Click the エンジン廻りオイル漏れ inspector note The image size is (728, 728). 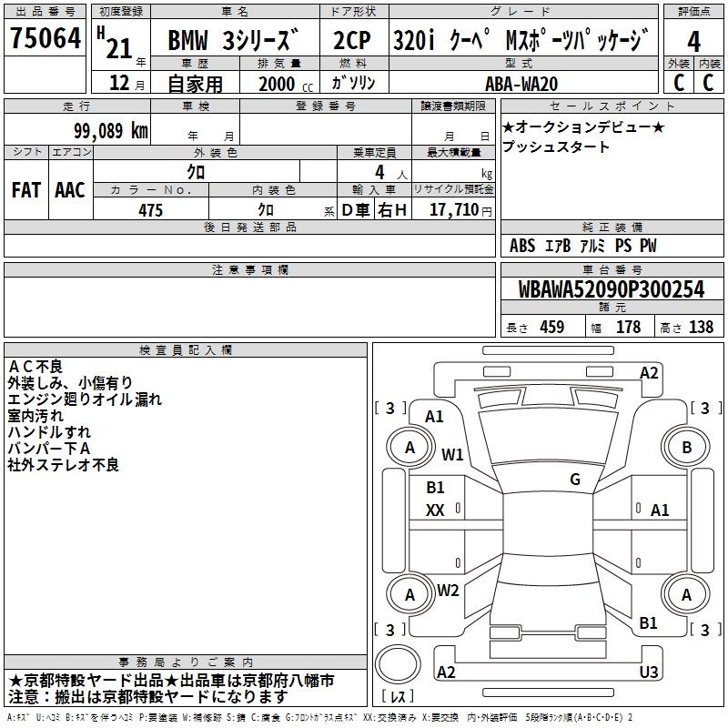(x=85, y=399)
